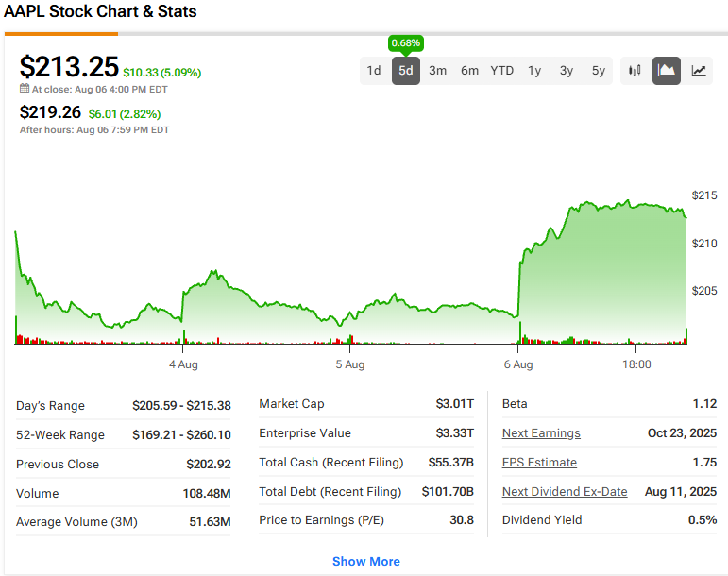Switch to candlestick chart view
Screen dimensions: 728x576
635,71
